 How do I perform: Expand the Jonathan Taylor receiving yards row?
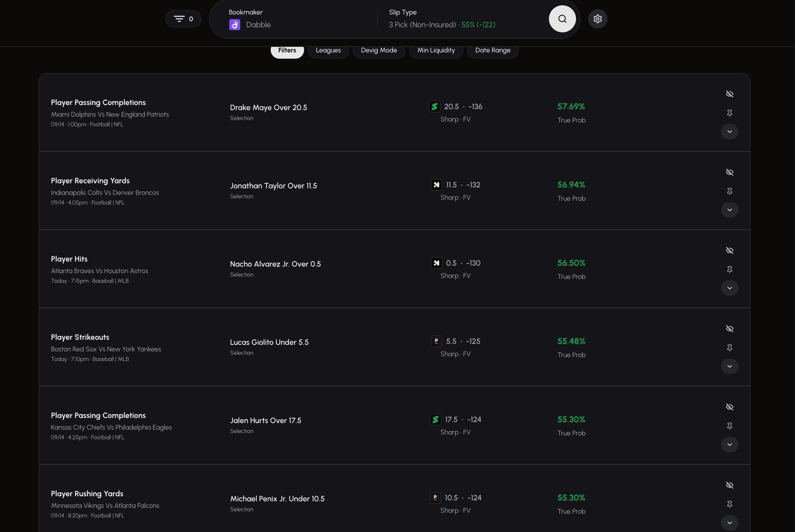point(729,210)
